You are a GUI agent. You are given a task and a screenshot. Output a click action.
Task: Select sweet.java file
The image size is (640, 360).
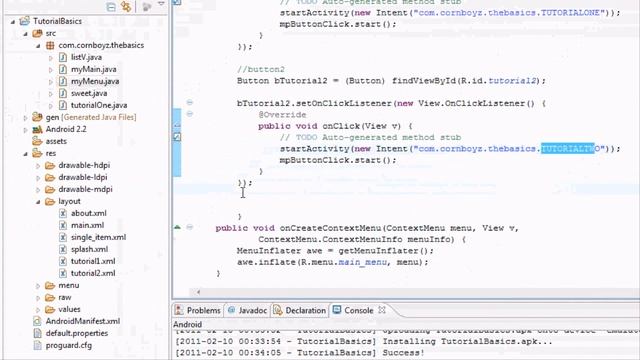point(89,93)
